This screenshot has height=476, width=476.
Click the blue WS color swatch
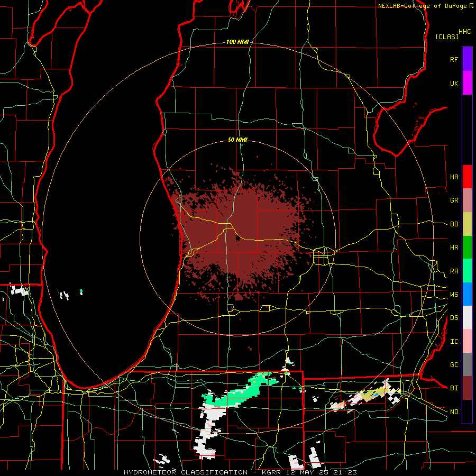tap(467, 294)
